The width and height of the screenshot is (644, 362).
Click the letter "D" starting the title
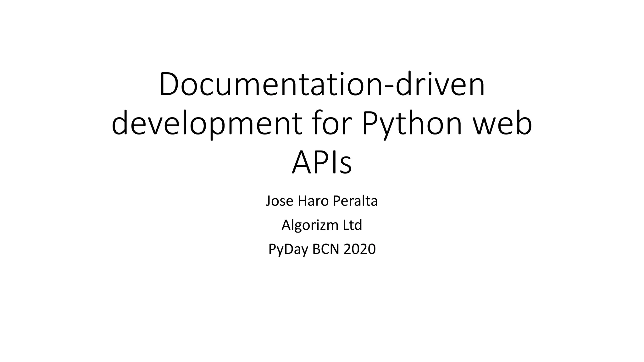pyautogui.click(x=169, y=84)
